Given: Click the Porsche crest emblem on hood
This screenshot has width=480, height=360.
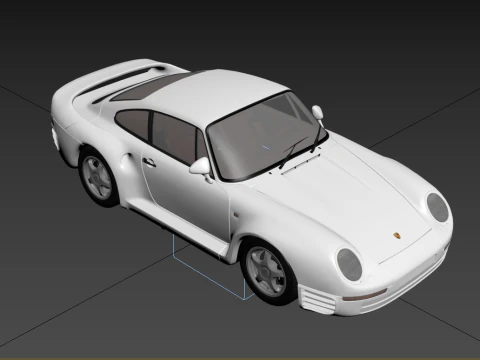Looking at the screenshot, I should pos(397,236).
